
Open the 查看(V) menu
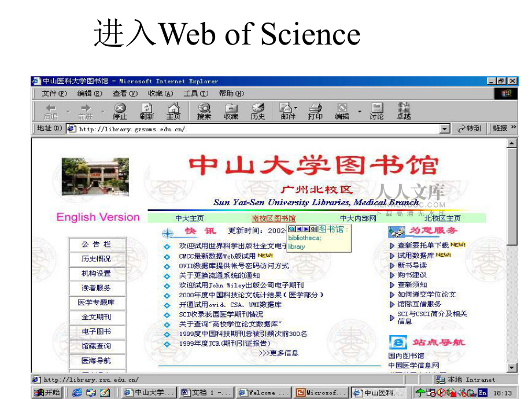(x=125, y=93)
